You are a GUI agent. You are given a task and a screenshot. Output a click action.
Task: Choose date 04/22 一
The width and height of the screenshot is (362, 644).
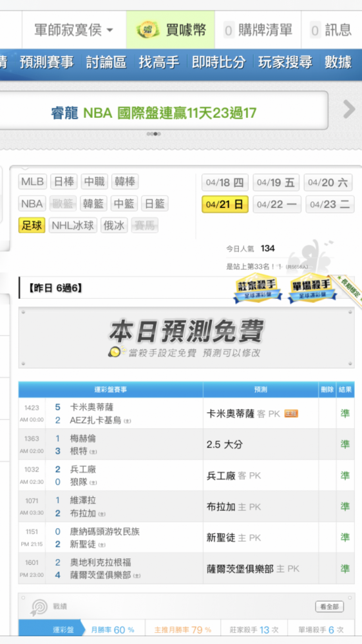277,205
